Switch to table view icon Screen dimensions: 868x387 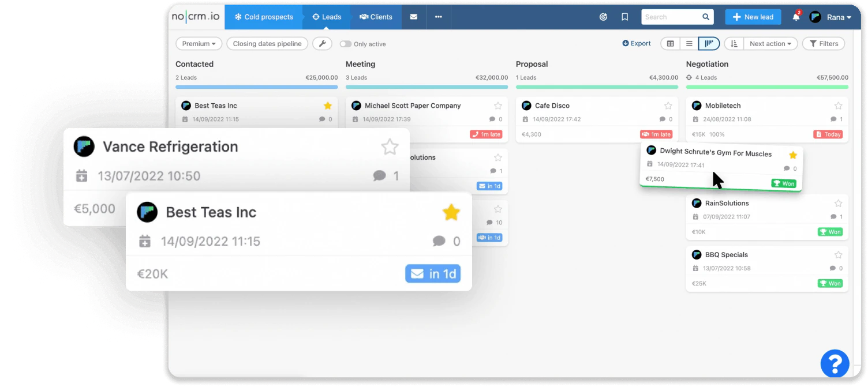pos(670,44)
